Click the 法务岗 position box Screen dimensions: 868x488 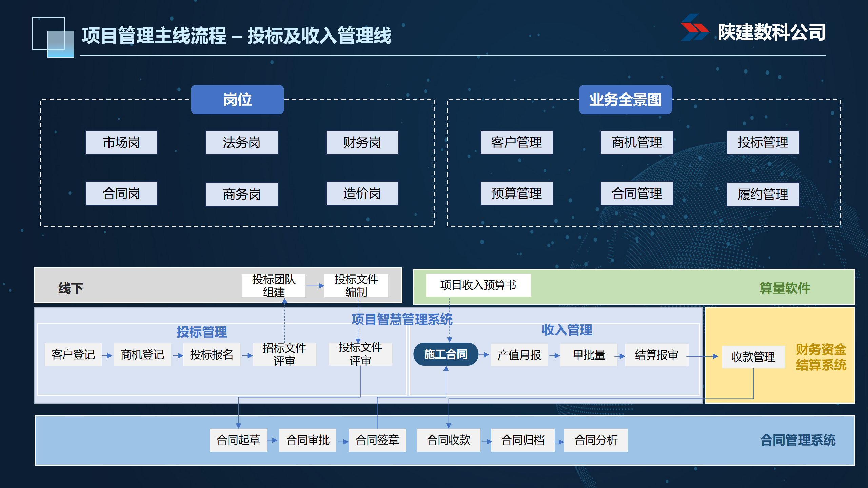pyautogui.click(x=242, y=143)
